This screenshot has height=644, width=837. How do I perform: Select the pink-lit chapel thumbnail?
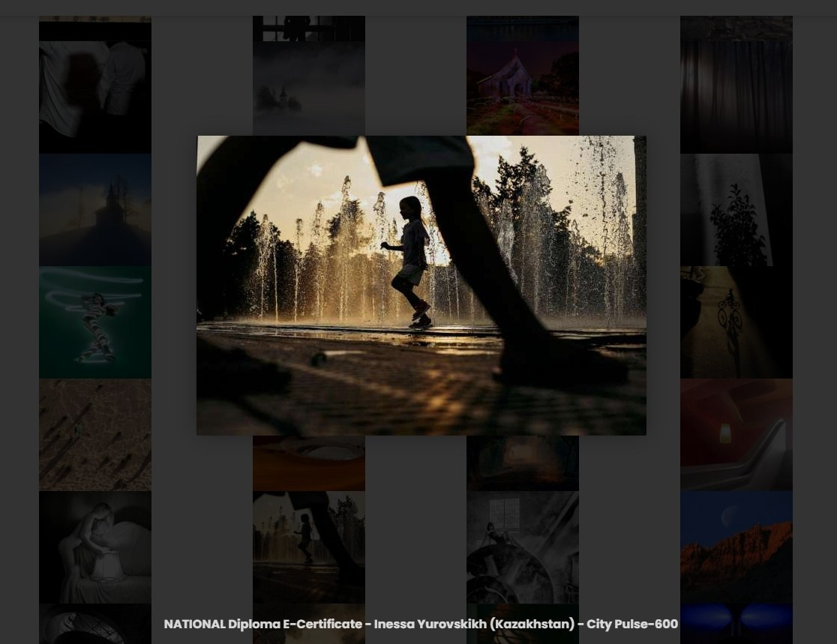[x=523, y=75]
